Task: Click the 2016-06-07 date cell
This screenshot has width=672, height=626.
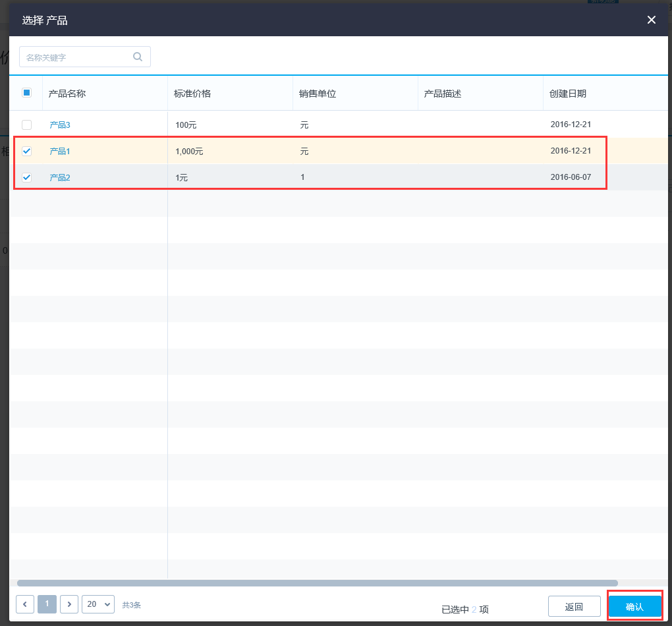Action: 571,177
